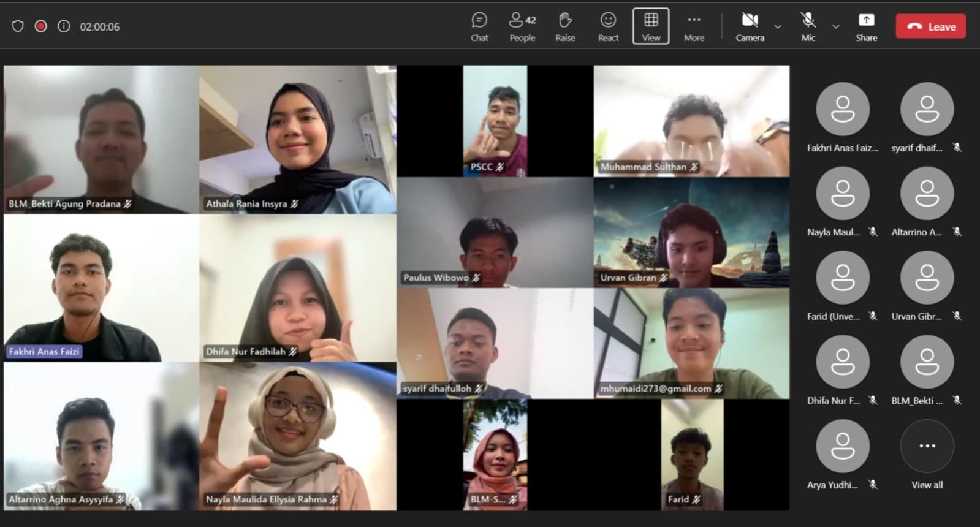Click the shield privacy icon
980x527 pixels.
pyautogui.click(x=18, y=26)
